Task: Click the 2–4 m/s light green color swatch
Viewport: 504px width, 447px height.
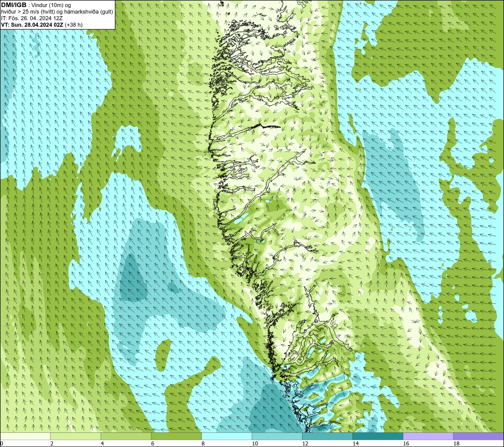Action: 76,436
